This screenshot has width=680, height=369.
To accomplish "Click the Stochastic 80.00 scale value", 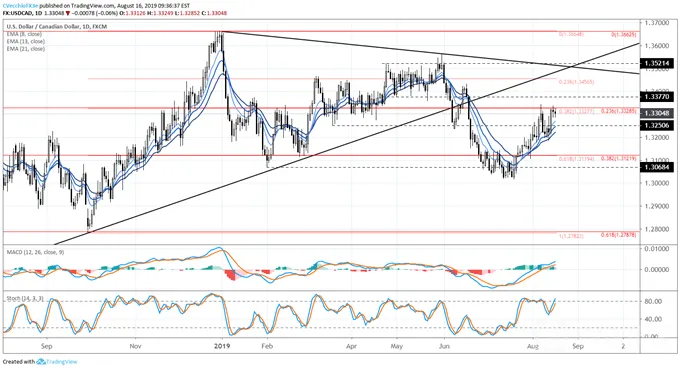I will [x=653, y=301].
